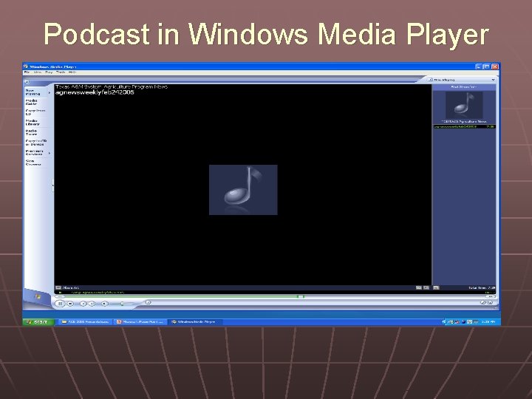Minimize the Windows Media Player window
Screen dimensions: 532x399
coord(478,66)
